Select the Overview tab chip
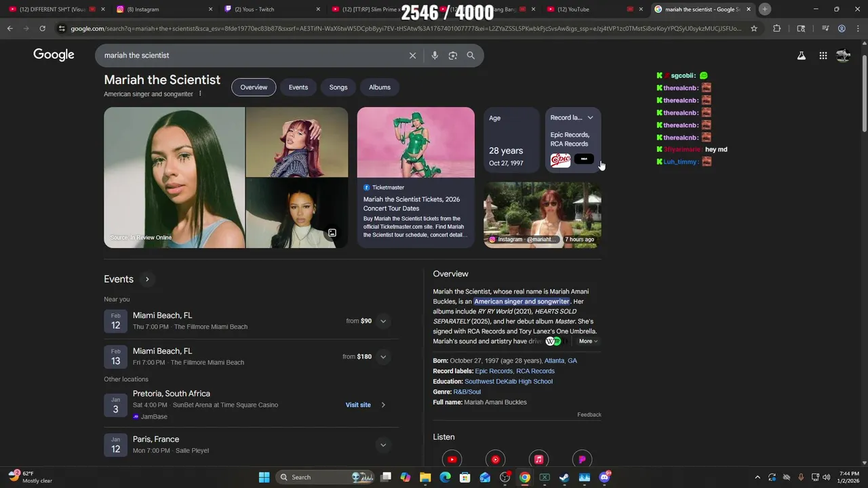Screen dimensions: 868x488 pos(254,87)
